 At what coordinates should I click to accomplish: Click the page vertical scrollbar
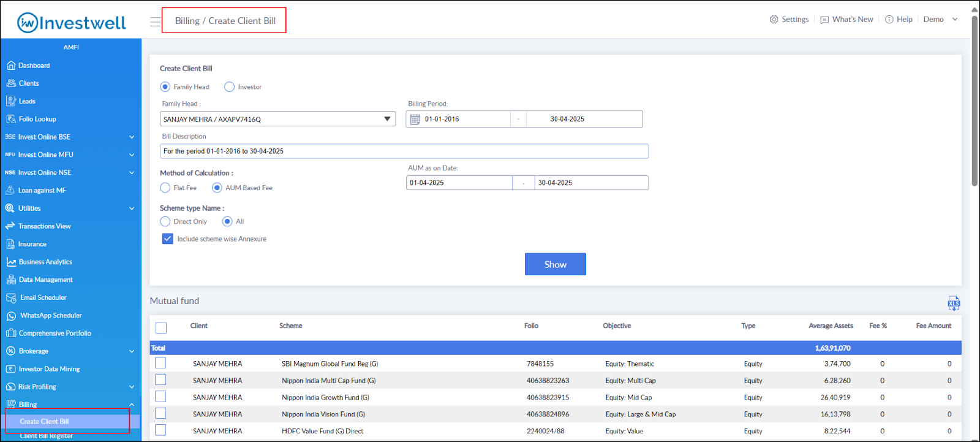click(974, 101)
